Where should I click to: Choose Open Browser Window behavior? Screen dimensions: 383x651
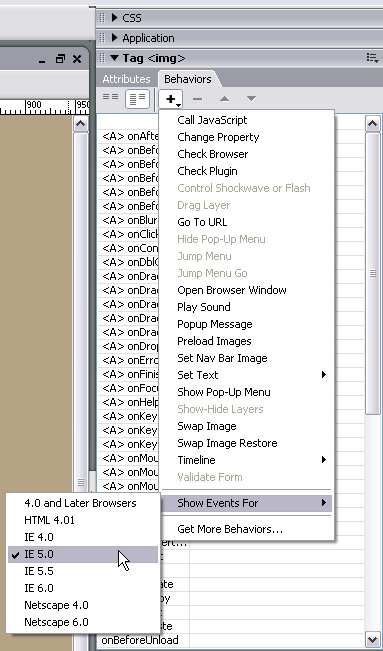click(232, 290)
